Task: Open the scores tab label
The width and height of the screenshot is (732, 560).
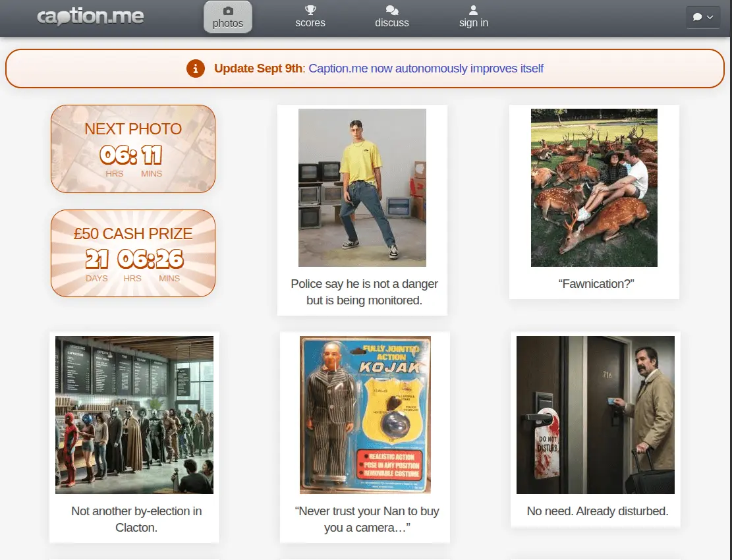Action: coord(310,23)
